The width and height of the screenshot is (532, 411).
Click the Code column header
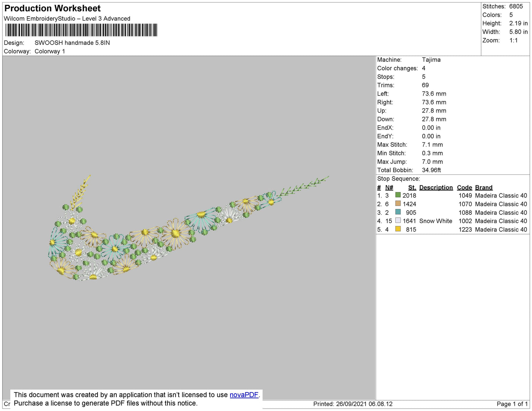pos(464,187)
